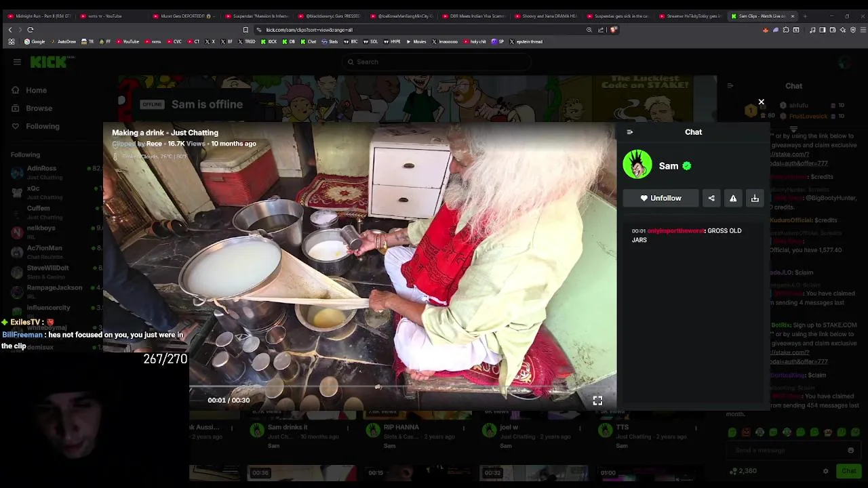
Task: Open options menu for 'joel w' clip
Action: pos(580,428)
